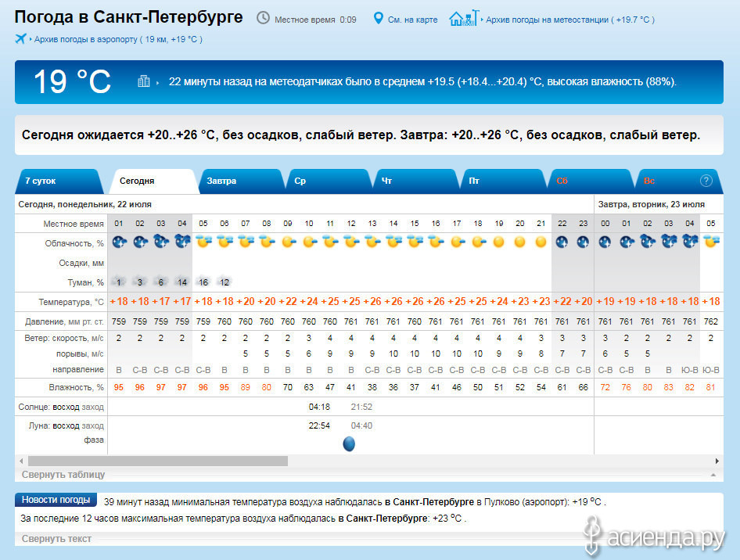Click the clock icon beside local time
This screenshot has width=740, height=560.
263,19
